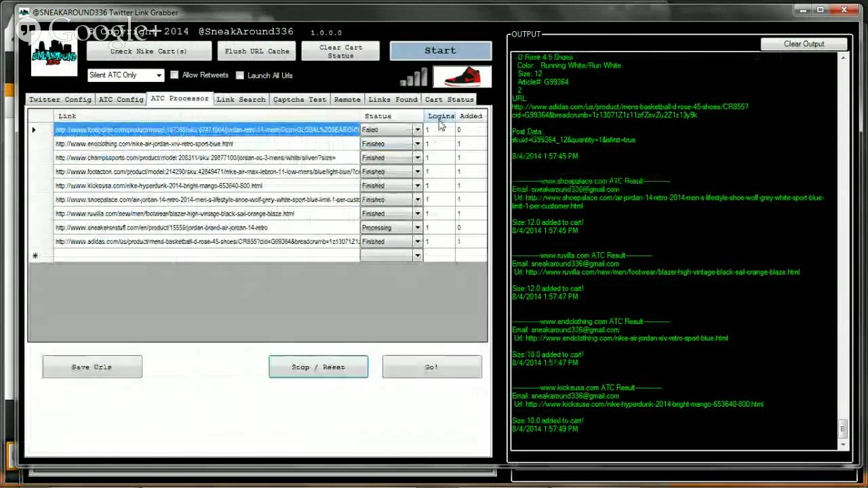The image size is (868, 488).
Task: Open the Links Found tab
Action: tap(393, 100)
